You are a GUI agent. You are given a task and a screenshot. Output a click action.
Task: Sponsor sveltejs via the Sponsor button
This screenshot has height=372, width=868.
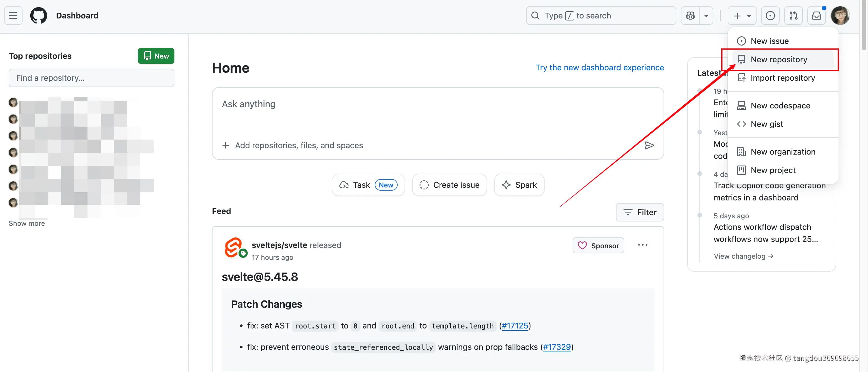(598, 245)
